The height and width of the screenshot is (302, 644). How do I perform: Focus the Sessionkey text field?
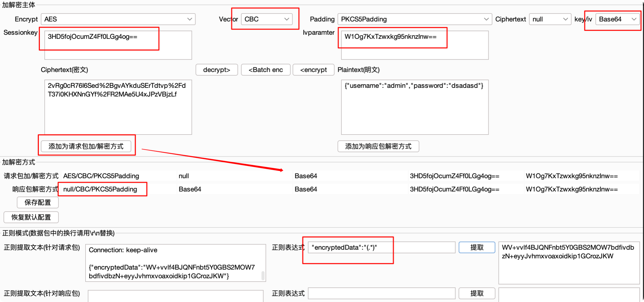tap(118, 45)
